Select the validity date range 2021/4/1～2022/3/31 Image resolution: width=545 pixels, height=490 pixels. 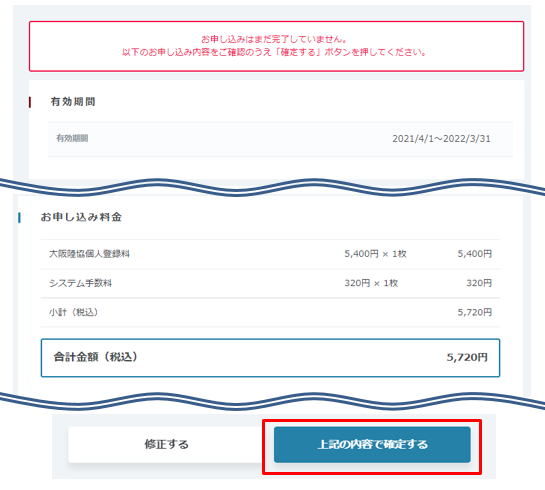coord(441,139)
